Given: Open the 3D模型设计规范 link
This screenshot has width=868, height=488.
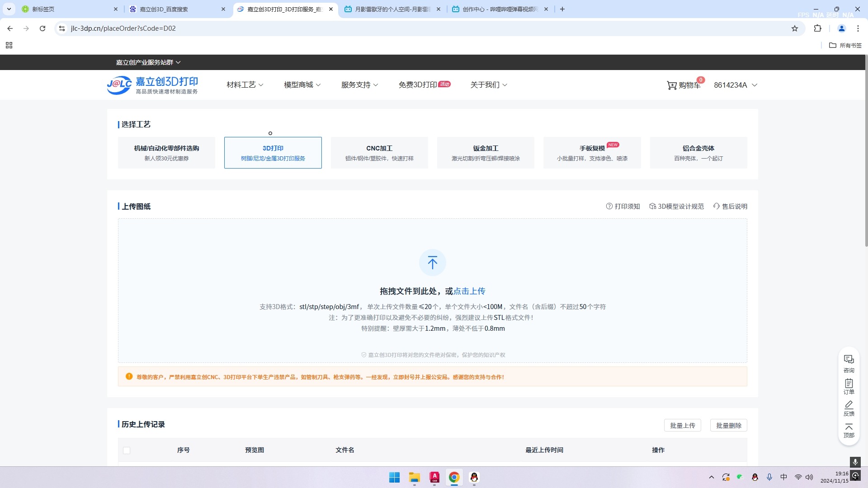Looking at the screenshot, I should 676,206.
